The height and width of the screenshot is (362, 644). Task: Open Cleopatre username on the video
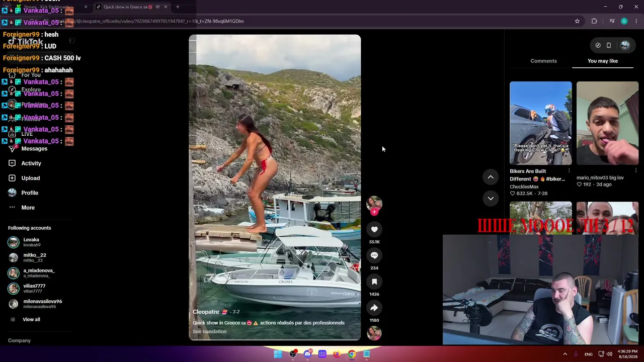click(x=206, y=312)
